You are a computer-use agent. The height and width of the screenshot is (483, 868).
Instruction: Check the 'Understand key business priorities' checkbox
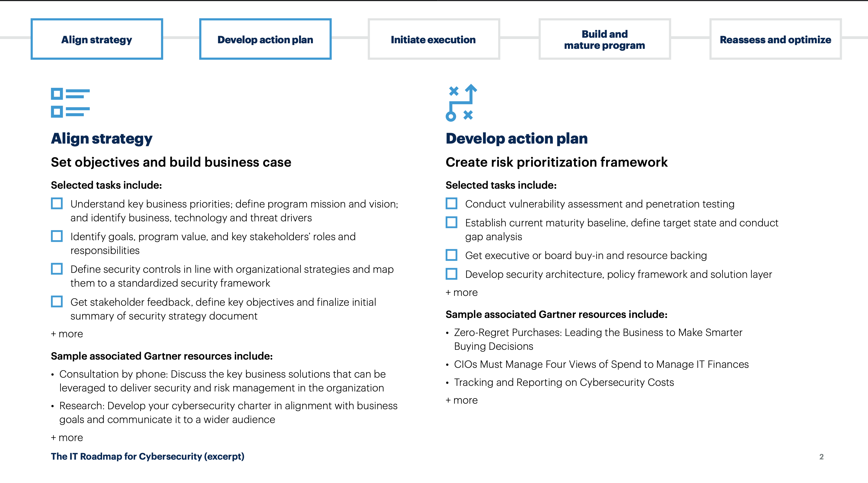[57, 203]
